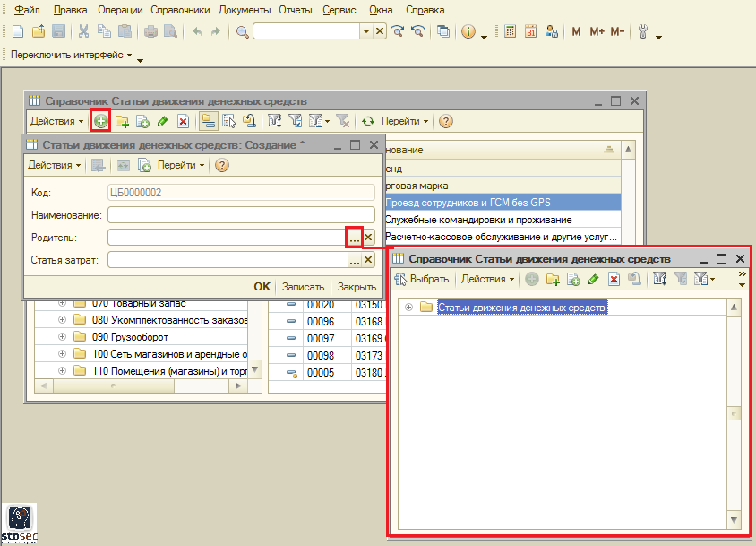756x546 pixels.
Task: Click the Выбрать button in selection window
Action: point(422,280)
